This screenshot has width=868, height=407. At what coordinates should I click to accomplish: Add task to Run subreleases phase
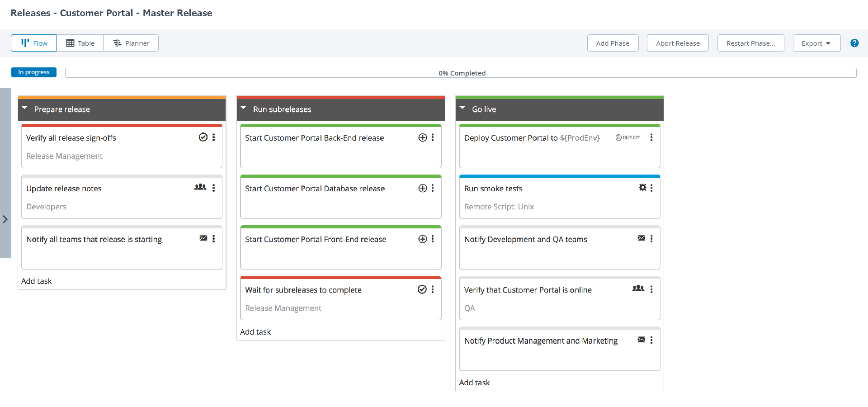coord(255,332)
